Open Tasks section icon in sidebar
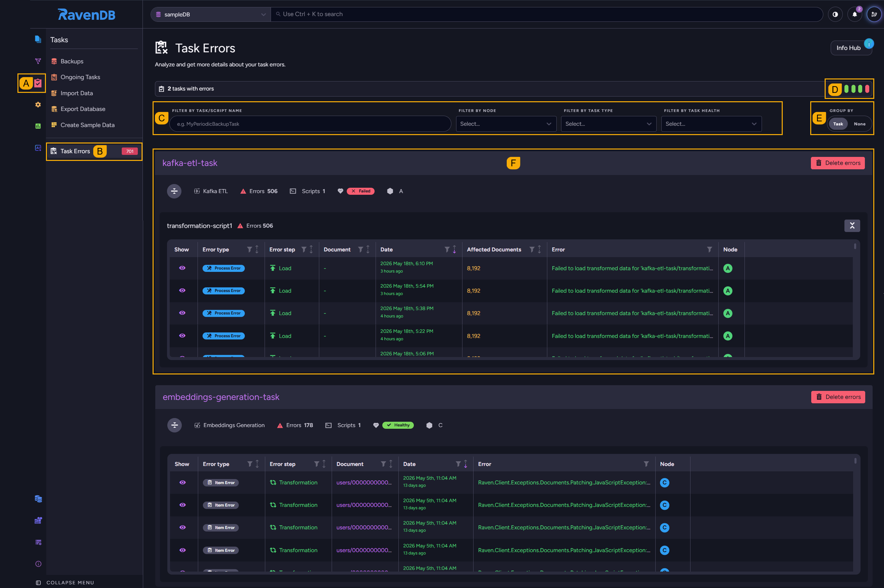Image resolution: width=884 pixels, height=588 pixels. point(38,83)
